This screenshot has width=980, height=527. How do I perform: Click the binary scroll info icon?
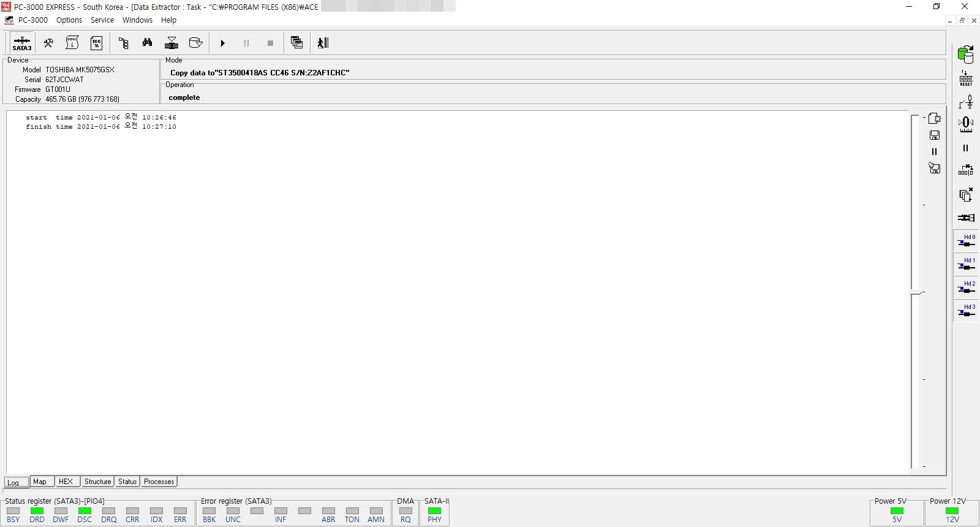72,43
